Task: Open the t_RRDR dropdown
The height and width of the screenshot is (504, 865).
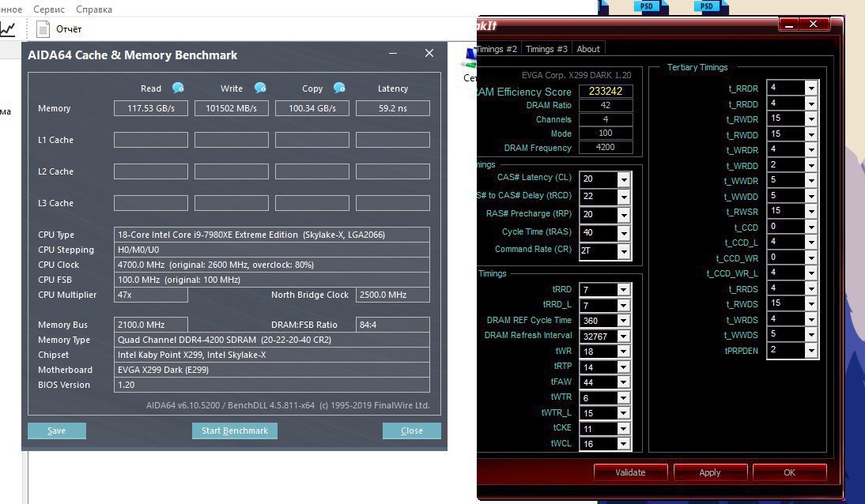Action: click(811, 88)
